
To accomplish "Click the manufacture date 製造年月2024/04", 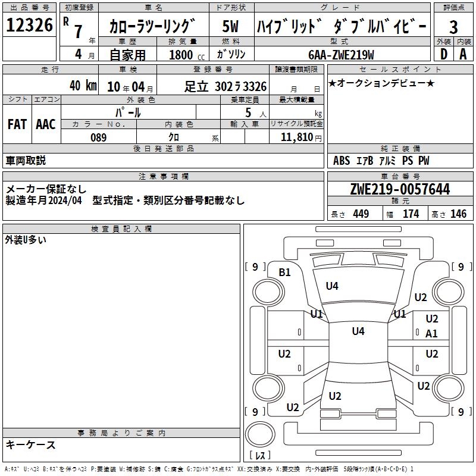I will tap(43, 201).
